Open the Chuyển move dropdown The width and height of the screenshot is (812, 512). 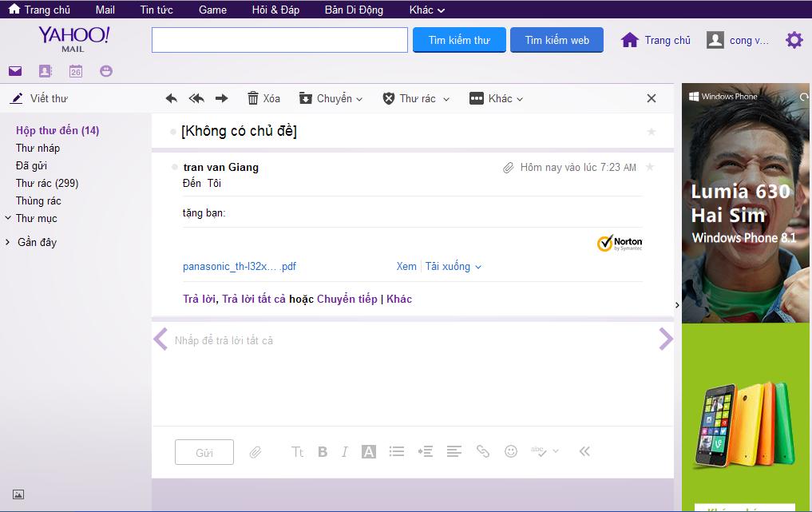(x=331, y=98)
